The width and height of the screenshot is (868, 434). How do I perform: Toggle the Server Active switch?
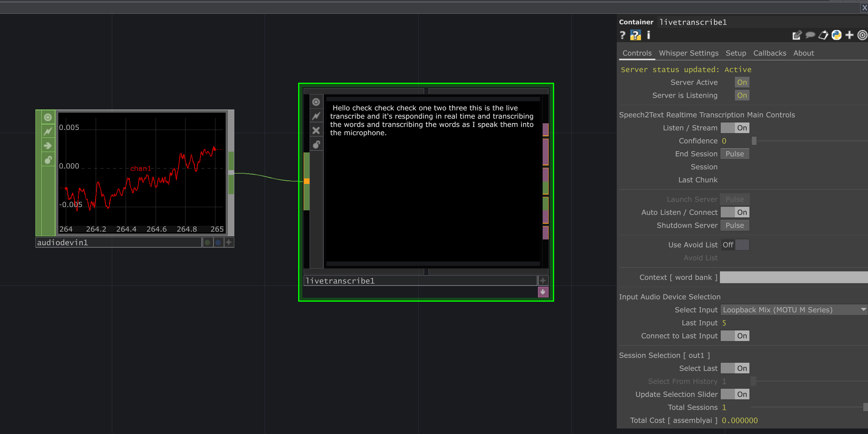click(x=742, y=82)
